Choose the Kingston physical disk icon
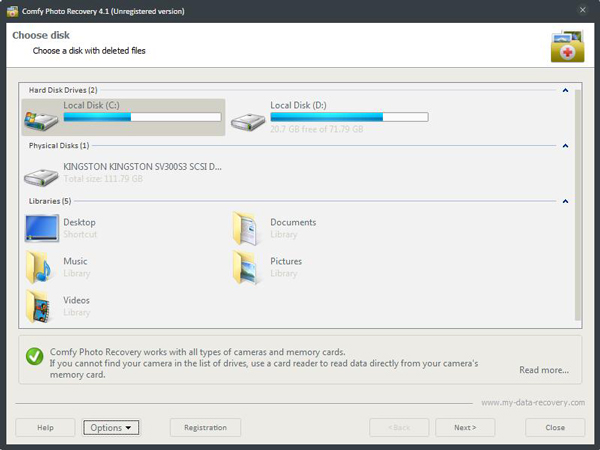Viewport: 600px width, 450px height. coord(41,177)
